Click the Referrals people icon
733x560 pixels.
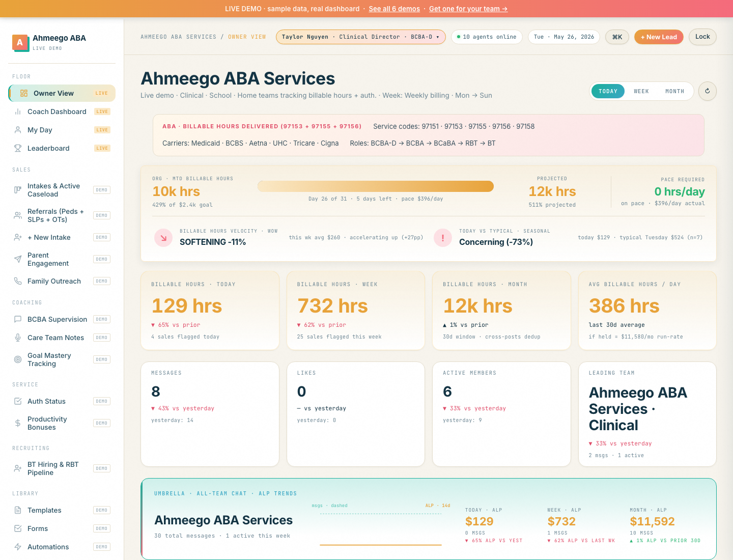(x=18, y=215)
